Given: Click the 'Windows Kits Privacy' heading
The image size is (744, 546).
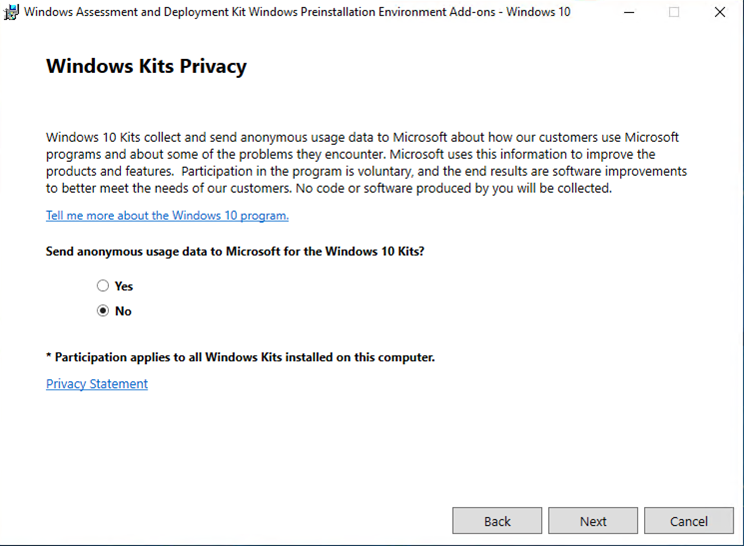Looking at the screenshot, I should point(146,67).
